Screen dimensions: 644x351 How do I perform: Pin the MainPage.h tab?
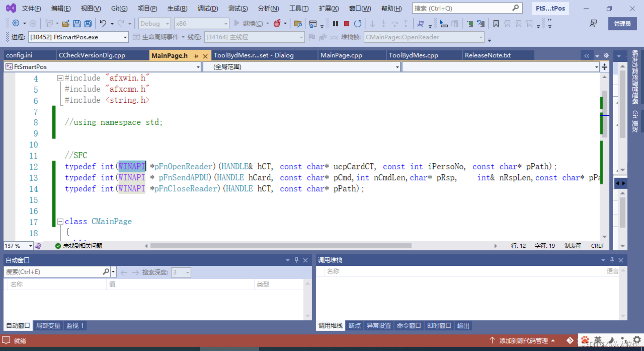196,56
